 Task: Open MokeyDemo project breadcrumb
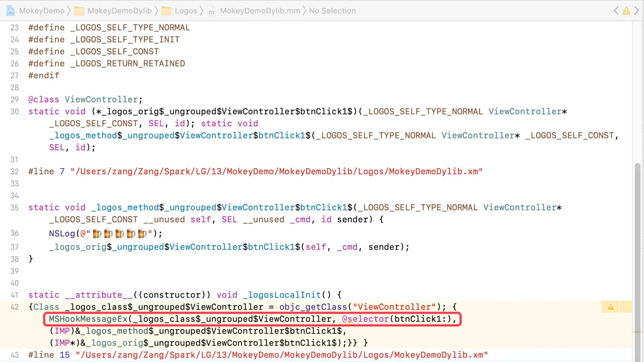click(x=42, y=11)
